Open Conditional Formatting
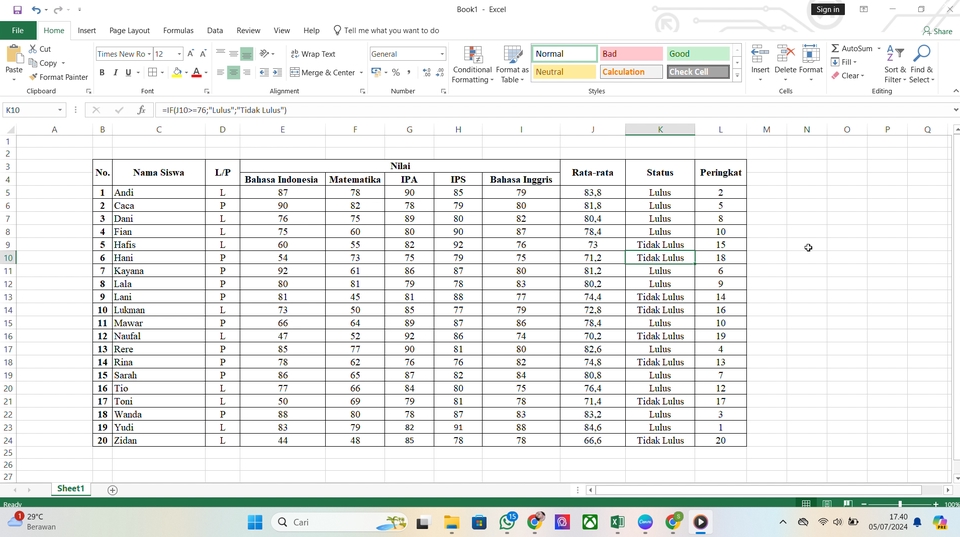The height and width of the screenshot is (537, 960). point(472,64)
